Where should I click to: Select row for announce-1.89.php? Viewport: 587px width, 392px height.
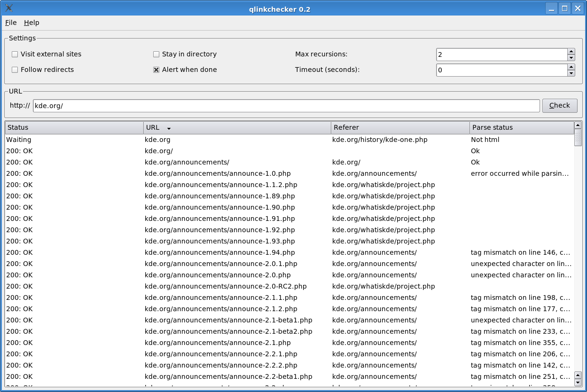pyautogui.click(x=290, y=196)
